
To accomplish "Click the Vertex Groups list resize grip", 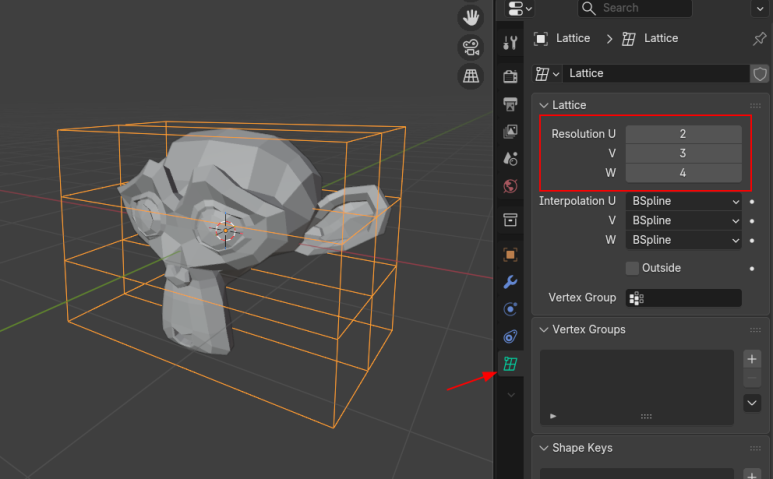I will click(x=646, y=416).
